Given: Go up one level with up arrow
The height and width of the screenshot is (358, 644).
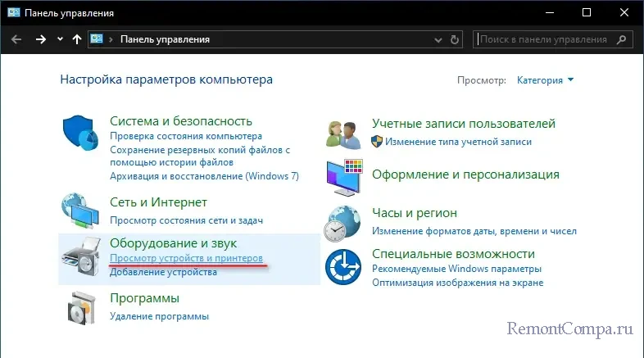Looking at the screenshot, I should tap(77, 39).
